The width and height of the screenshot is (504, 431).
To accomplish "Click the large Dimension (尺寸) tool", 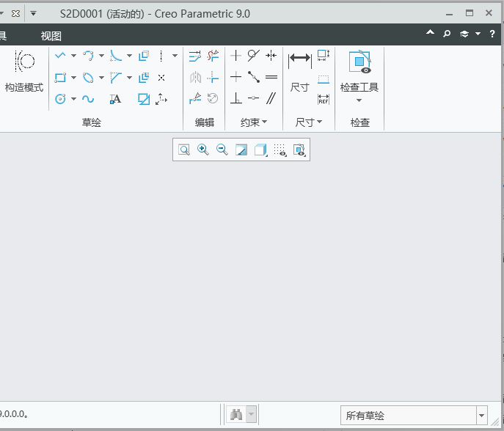I will (300, 70).
